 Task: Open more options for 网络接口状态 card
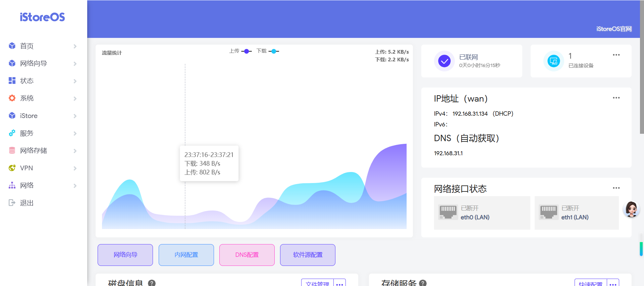[x=616, y=188]
